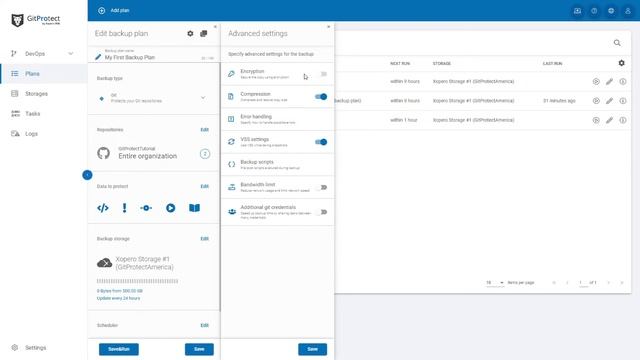Click the VSS settings sync icon
640x360 pixels.
tap(231, 142)
